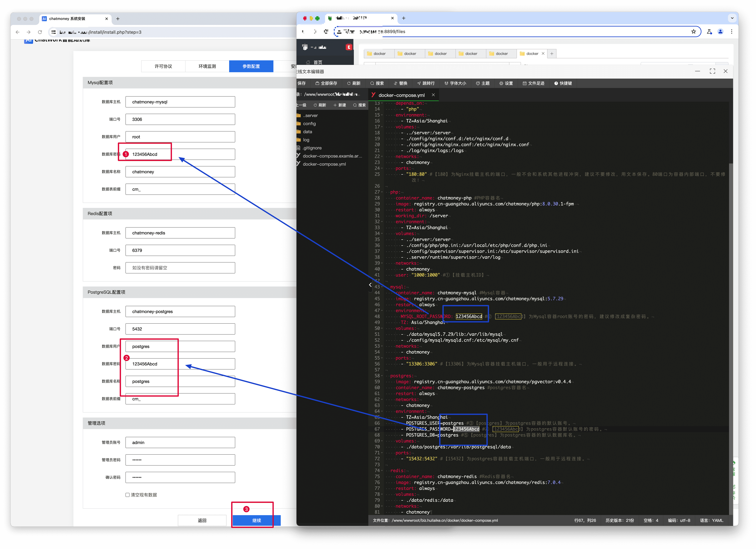Open the config folder in the tree

pos(309,123)
